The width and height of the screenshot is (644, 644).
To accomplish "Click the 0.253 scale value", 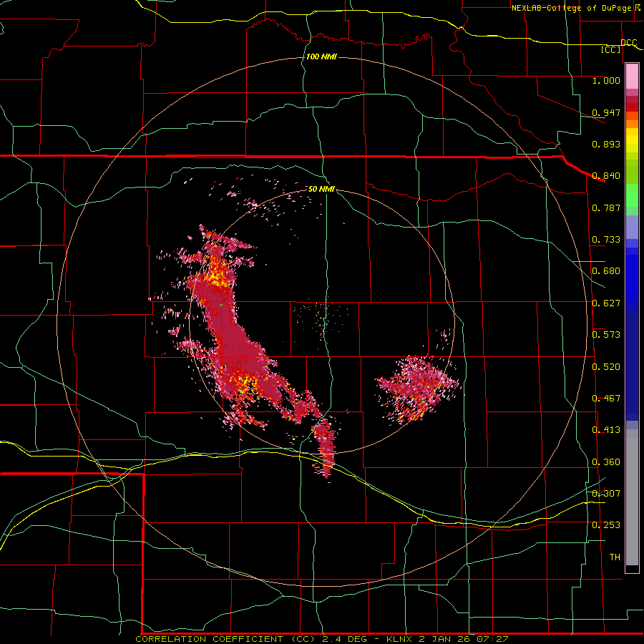I will click(x=606, y=525).
